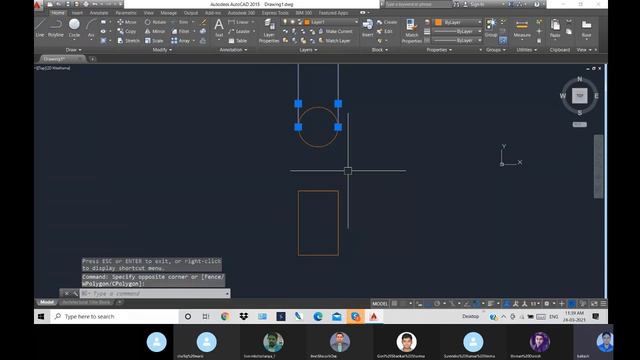Click the Linear dimension tool
Screen dimensions: 640x360
coord(239,22)
